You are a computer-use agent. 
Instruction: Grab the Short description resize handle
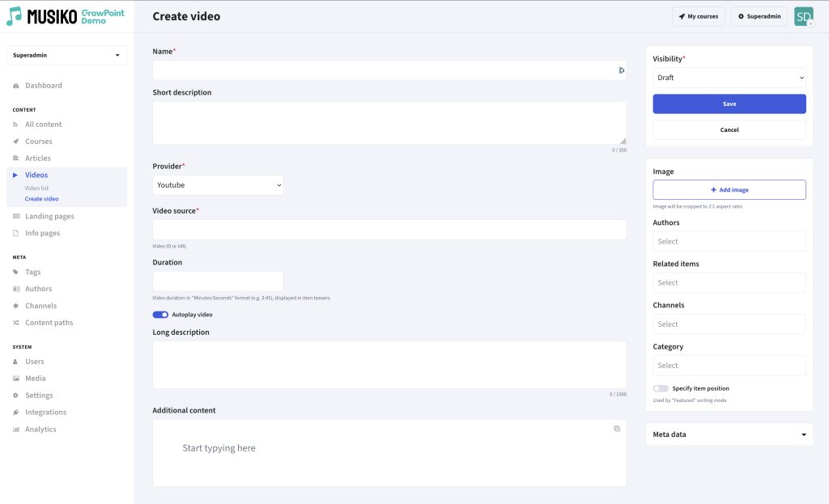(623, 141)
